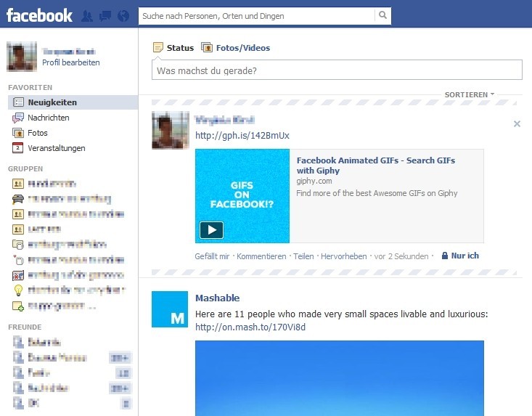
Task: Click the Mashable M avatar
Action: click(170, 309)
